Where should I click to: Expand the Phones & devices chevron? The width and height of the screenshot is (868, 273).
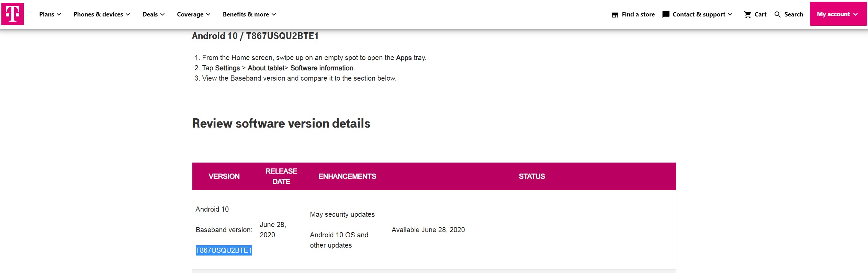[x=128, y=14]
